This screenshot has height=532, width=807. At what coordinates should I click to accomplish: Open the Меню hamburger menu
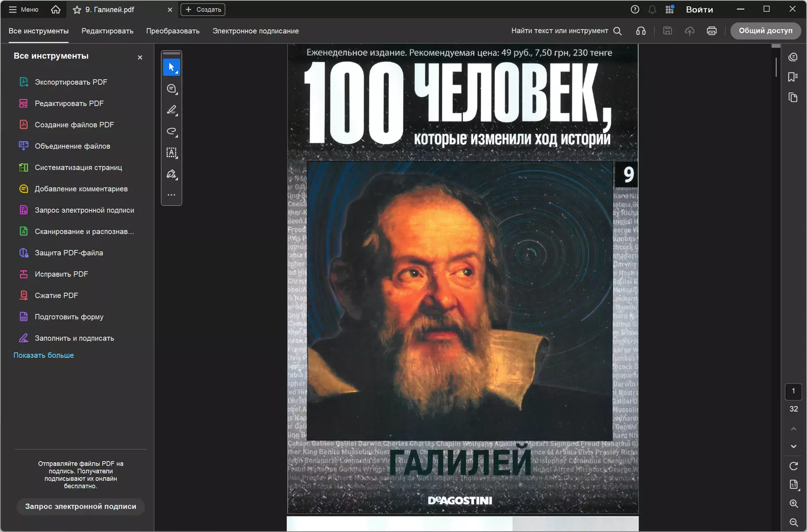pyautogui.click(x=23, y=9)
